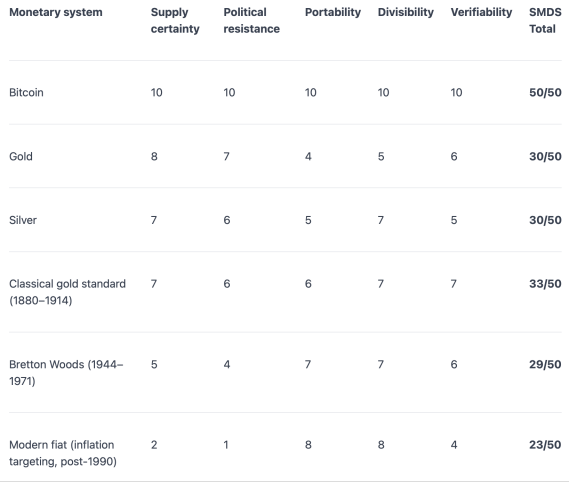
Task: Click the Political resistance column header
Action: click(251, 20)
